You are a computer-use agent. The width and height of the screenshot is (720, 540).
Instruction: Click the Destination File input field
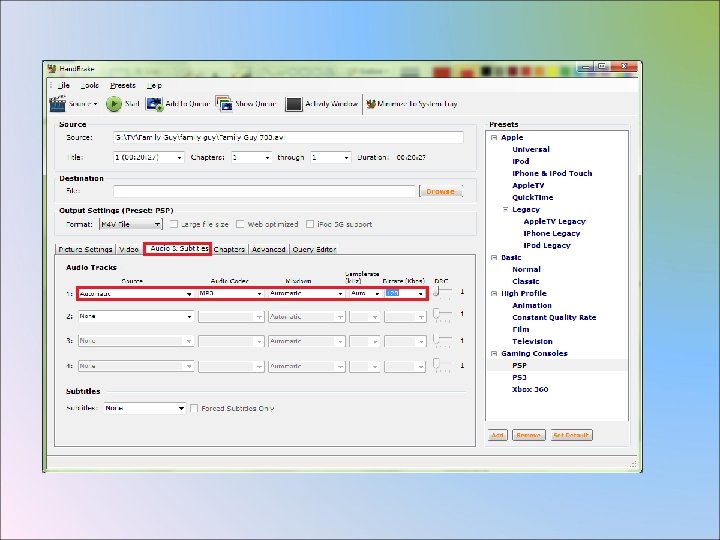[x=264, y=191]
